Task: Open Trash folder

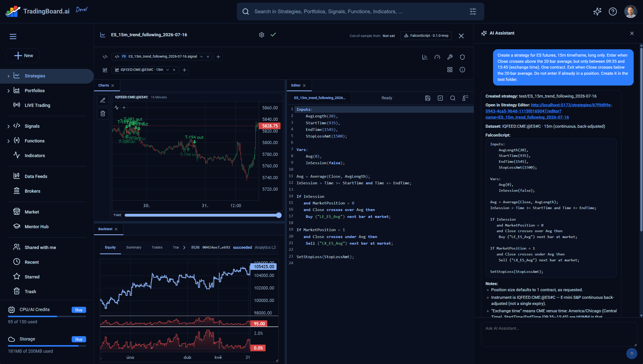Action: [x=30, y=291]
